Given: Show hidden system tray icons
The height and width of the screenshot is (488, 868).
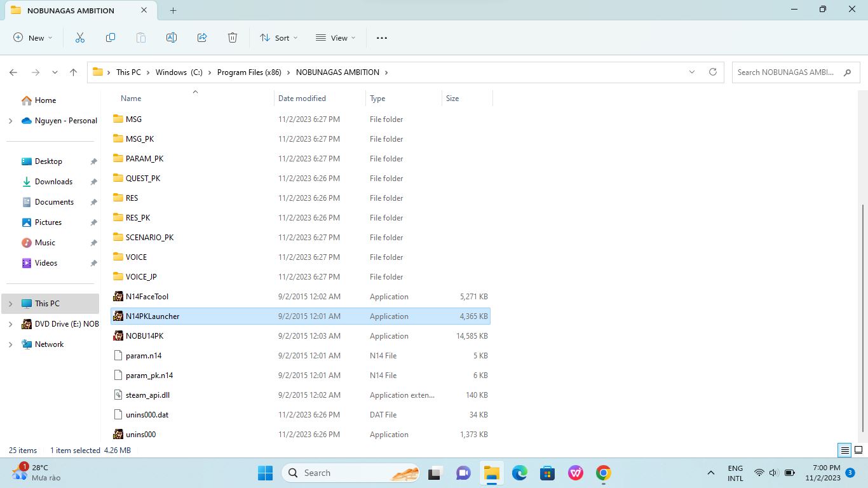Looking at the screenshot, I should 710,473.
